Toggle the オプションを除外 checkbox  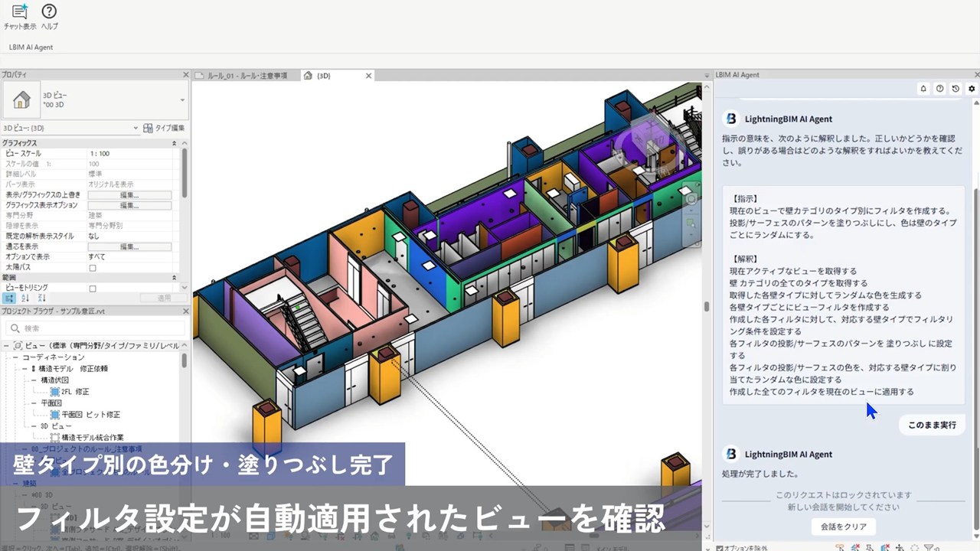pos(720,547)
